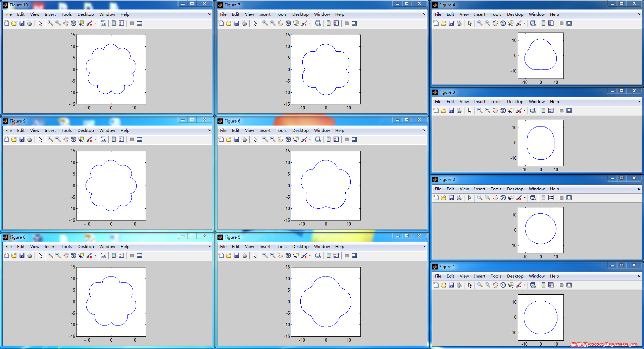The width and height of the screenshot is (644, 349).
Task: Toggle Brush tool in Figure 10
Action: (x=89, y=23)
